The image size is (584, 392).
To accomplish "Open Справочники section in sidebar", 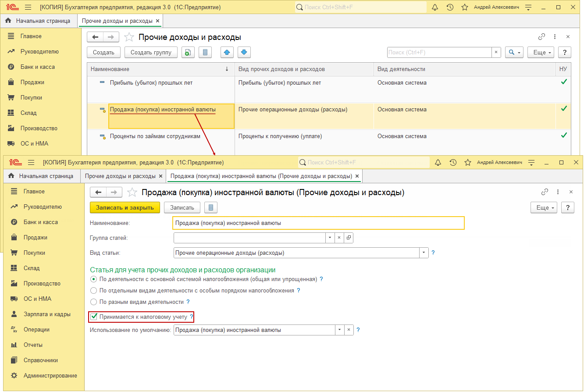I will [41, 360].
